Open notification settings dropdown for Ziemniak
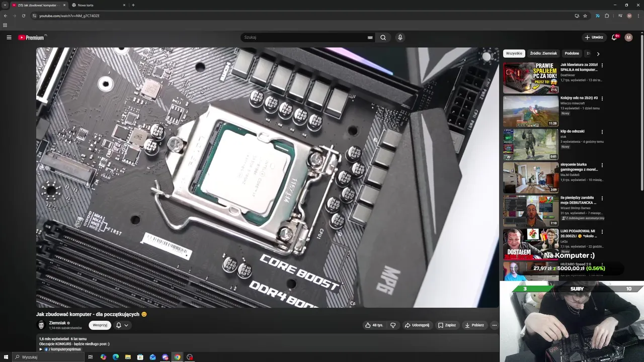This screenshot has width=644, height=362. tap(122, 325)
